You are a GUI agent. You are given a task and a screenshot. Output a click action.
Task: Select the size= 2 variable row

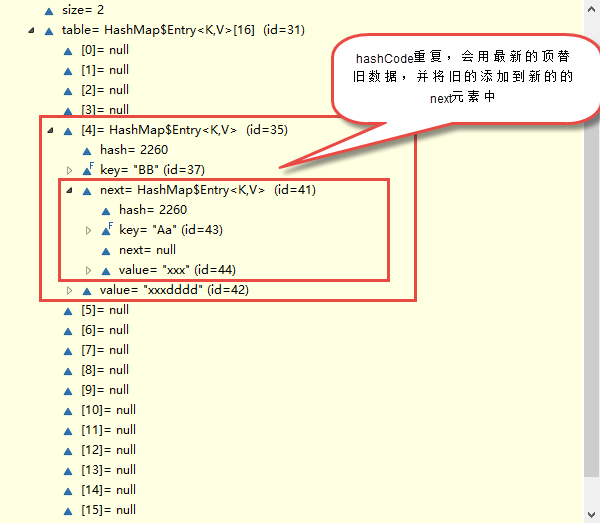click(x=83, y=10)
